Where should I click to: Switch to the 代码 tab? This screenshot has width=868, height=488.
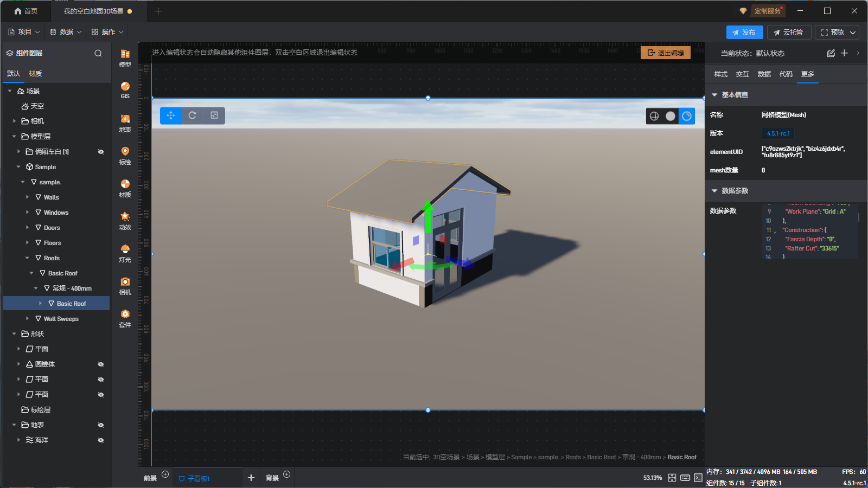coord(786,74)
